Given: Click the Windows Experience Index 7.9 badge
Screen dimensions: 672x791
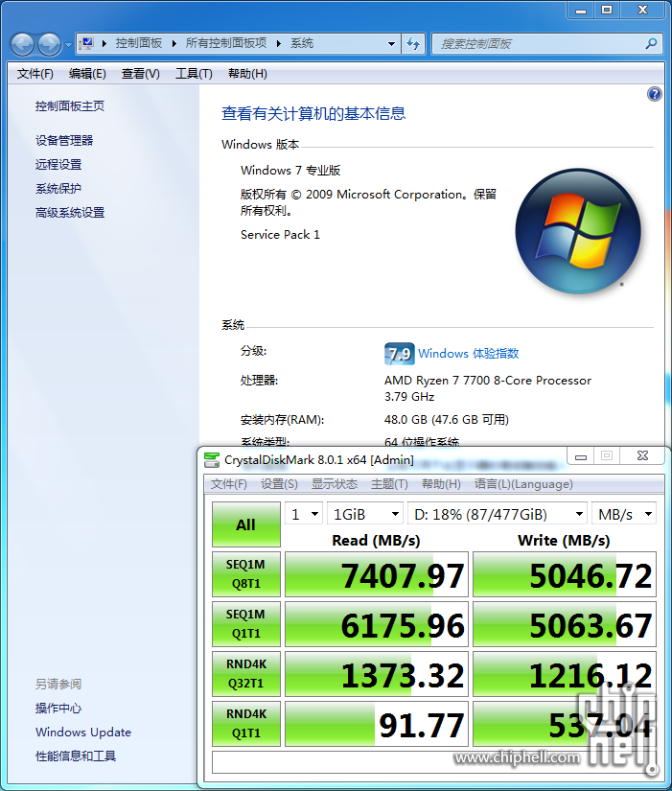Looking at the screenshot, I should point(399,353).
